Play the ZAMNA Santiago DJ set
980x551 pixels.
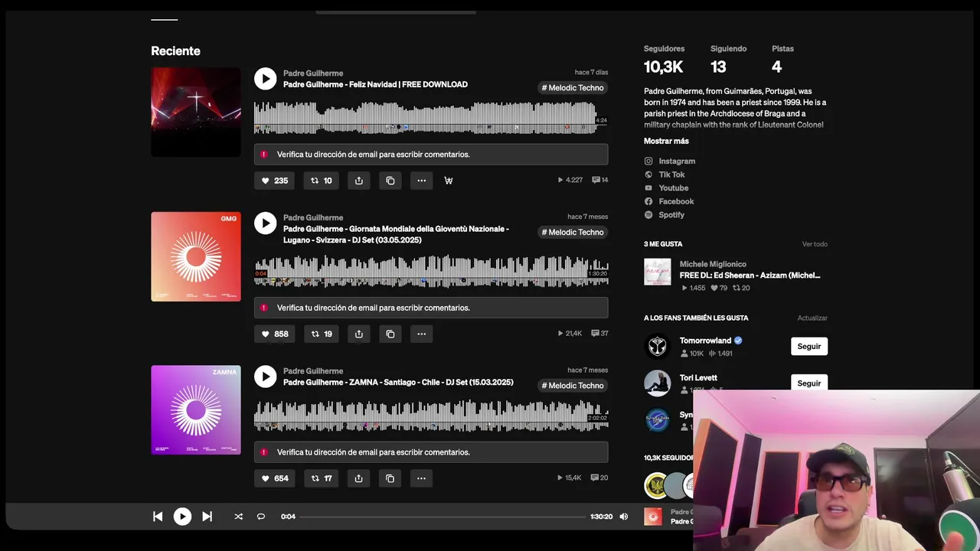coord(265,376)
